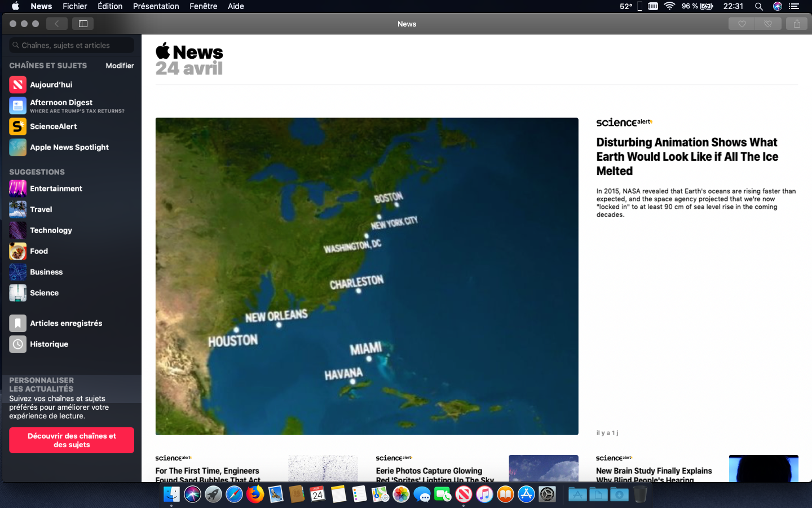Open the Science suggestion icon

coord(17,293)
